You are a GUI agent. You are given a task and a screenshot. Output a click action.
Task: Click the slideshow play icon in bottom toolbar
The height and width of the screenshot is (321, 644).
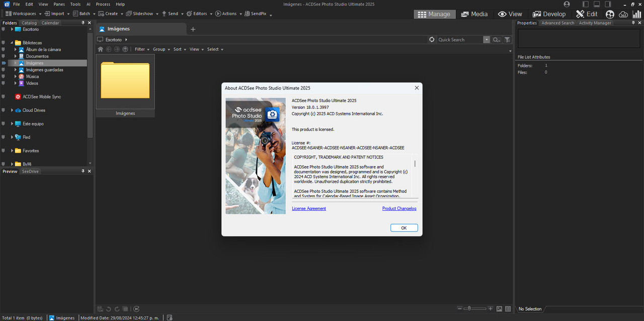136,309
